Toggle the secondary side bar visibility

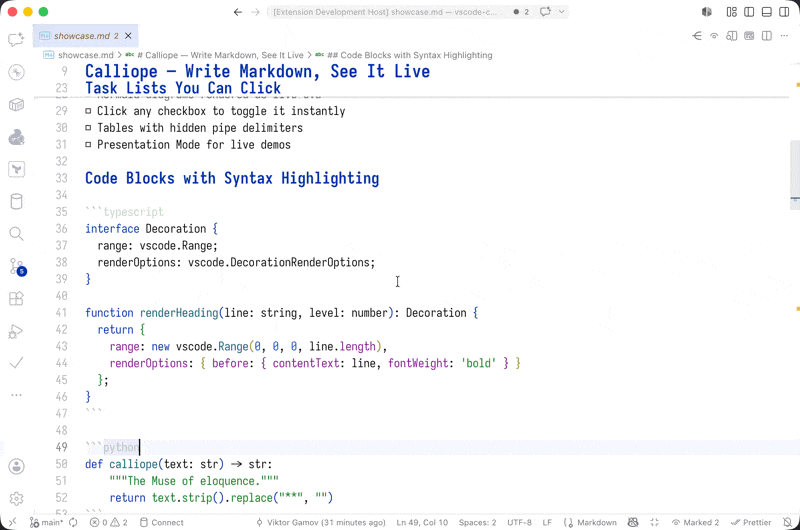pos(784,12)
